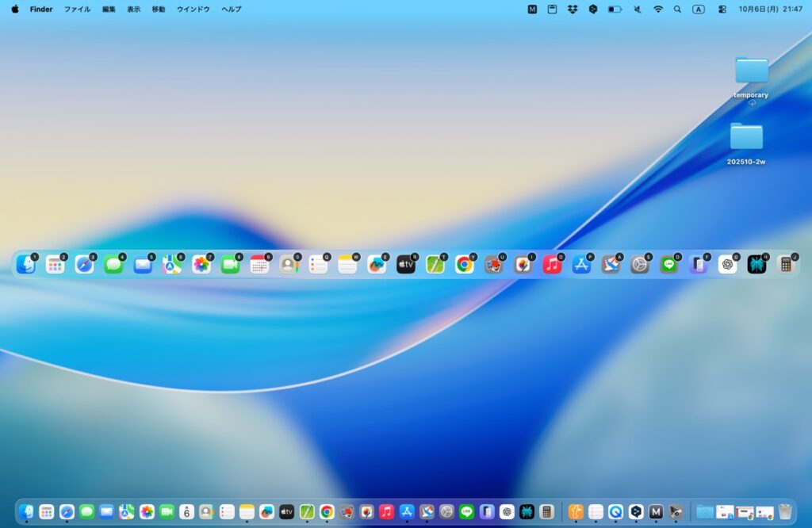Click the date and time 10月6日(月) 21:47
Screen dimensions: 812x528
[770, 10]
